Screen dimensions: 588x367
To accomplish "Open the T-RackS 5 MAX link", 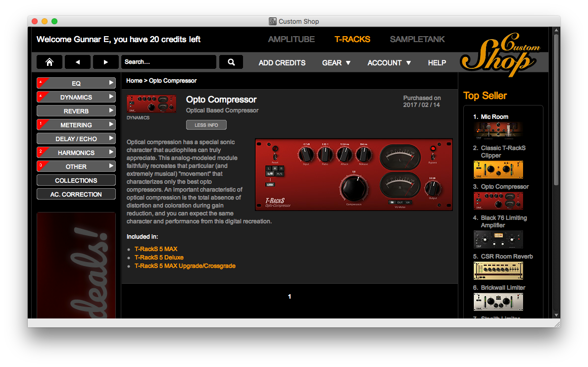I will 156,249.
